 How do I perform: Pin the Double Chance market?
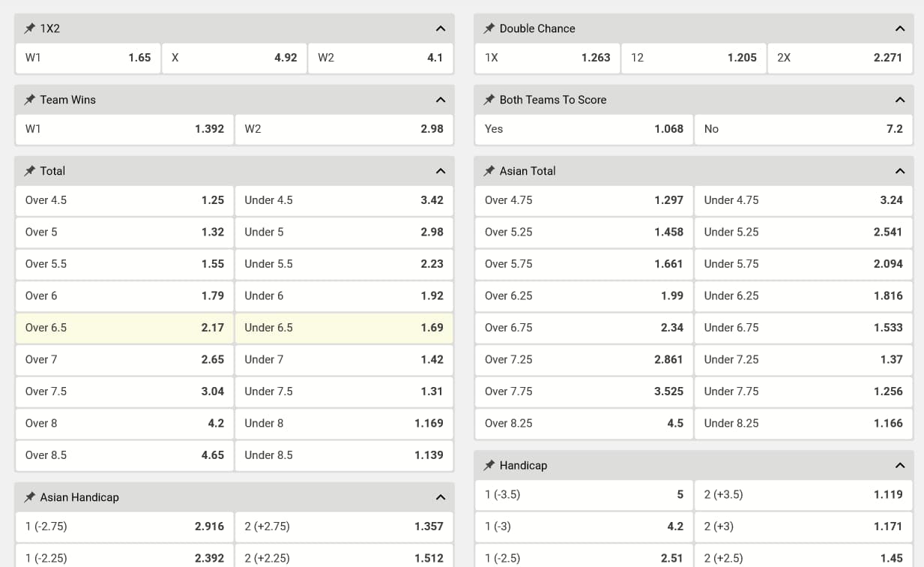click(489, 28)
